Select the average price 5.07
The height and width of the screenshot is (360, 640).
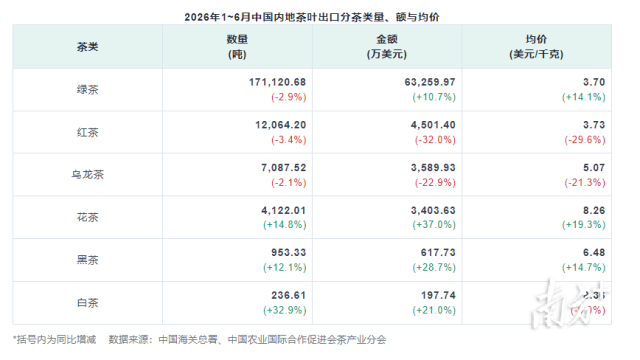click(594, 168)
